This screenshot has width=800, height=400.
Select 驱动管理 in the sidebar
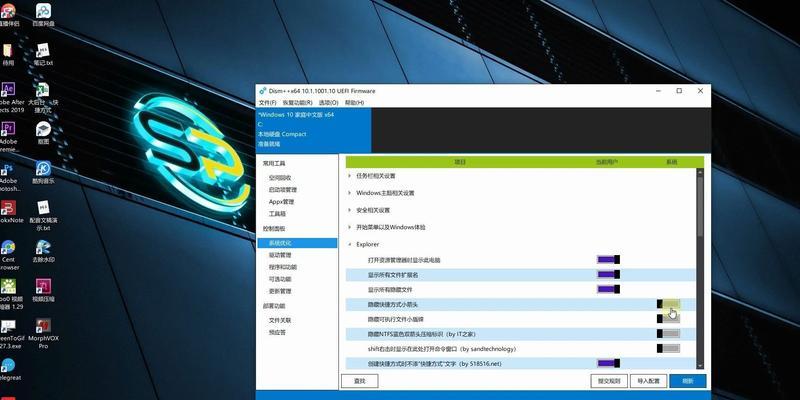[x=280, y=255]
